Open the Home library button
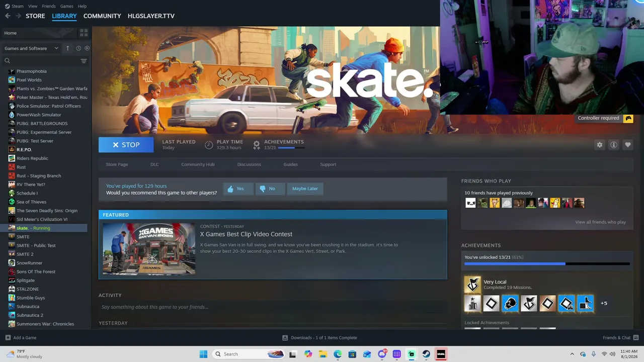Image resolution: width=644 pixels, height=362 pixels. coord(39,33)
